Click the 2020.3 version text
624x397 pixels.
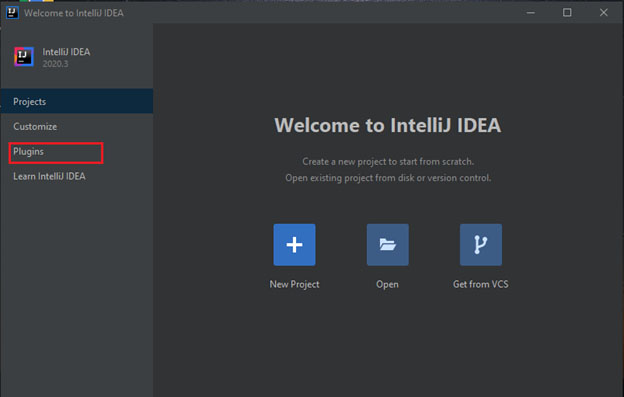coord(55,64)
